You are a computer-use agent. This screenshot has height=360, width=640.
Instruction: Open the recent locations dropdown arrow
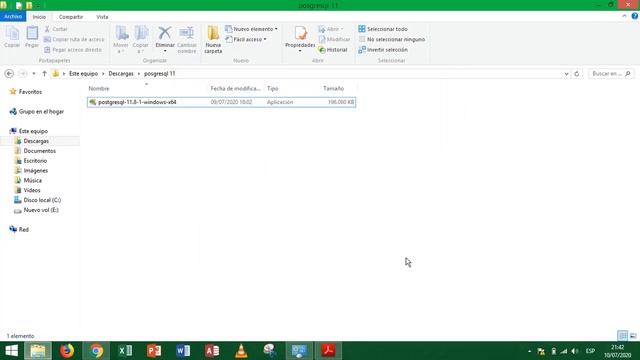click(34, 73)
